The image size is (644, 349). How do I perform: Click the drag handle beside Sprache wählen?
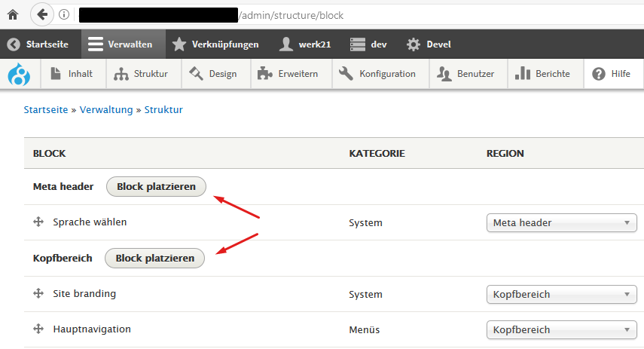tap(38, 222)
